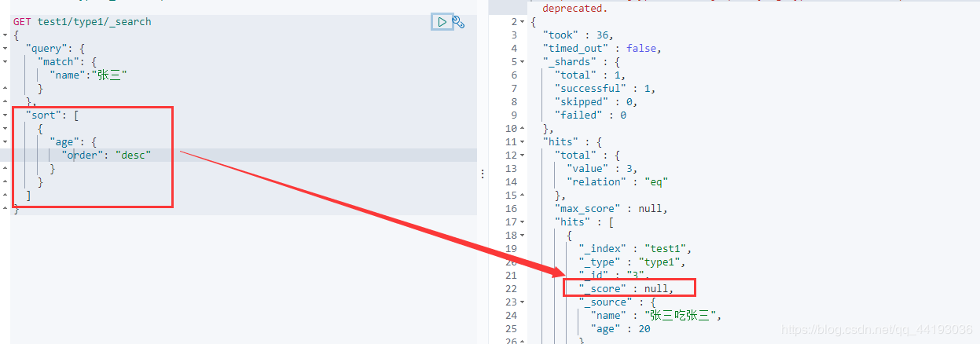The image size is (980, 344).
Task: Fold the "total" object at line 12
Action: tap(523, 156)
